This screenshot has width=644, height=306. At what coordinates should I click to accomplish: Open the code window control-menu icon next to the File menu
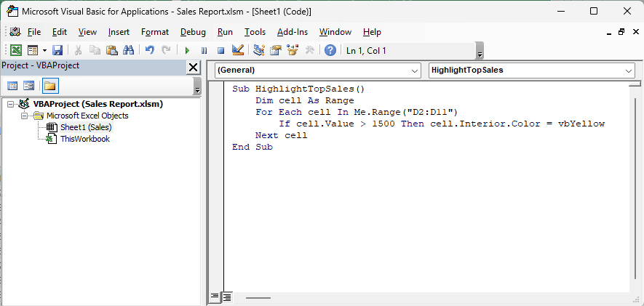tap(15, 31)
